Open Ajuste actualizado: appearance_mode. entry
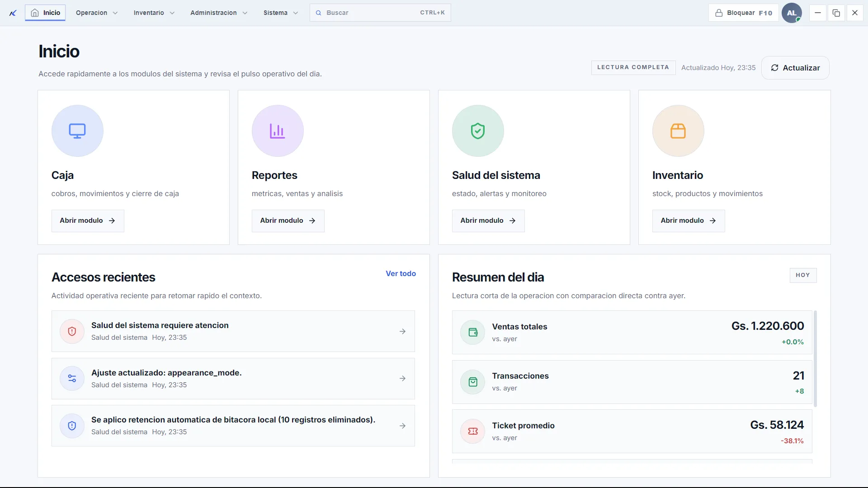The image size is (868, 488). point(233,379)
